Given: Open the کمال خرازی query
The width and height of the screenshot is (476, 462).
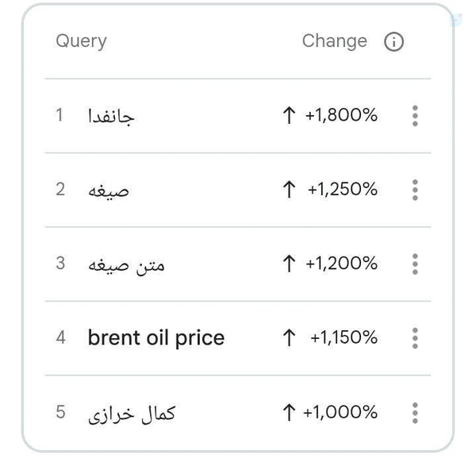Looking at the screenshot, I should [x=132, y=414].
